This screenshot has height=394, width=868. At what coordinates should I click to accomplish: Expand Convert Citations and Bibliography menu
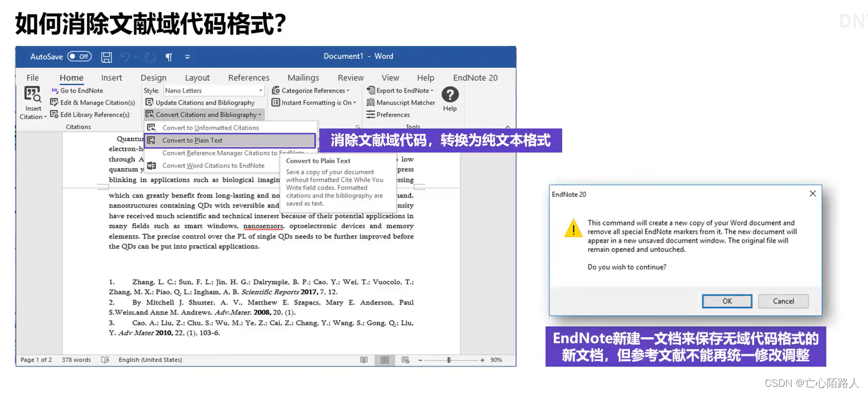(204, 115)
